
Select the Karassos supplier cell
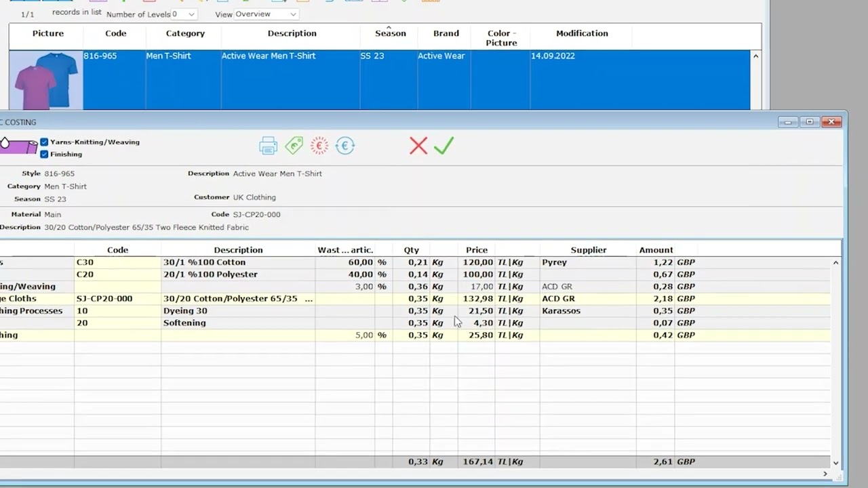tap(588, 311)
